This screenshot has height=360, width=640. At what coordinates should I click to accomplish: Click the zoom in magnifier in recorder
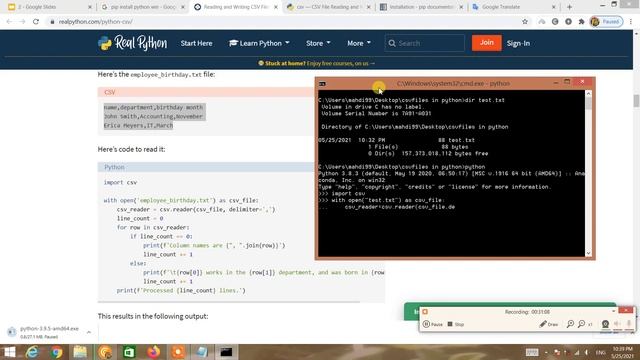570,324
